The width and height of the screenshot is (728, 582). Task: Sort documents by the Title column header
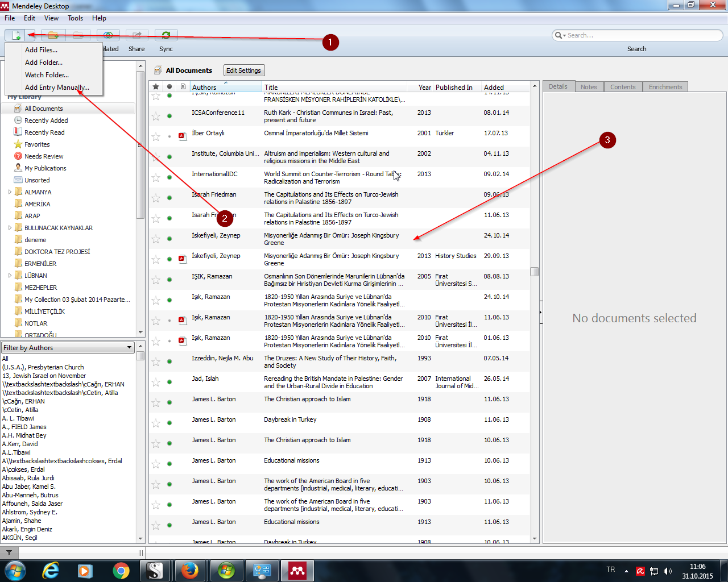coord(334,87)
